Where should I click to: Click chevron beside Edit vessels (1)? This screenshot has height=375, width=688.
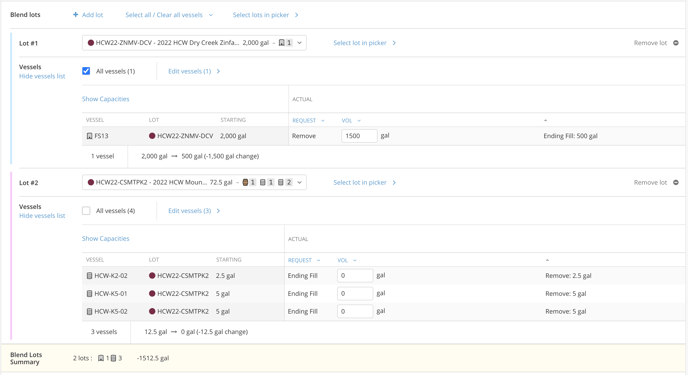pos(218,71)
